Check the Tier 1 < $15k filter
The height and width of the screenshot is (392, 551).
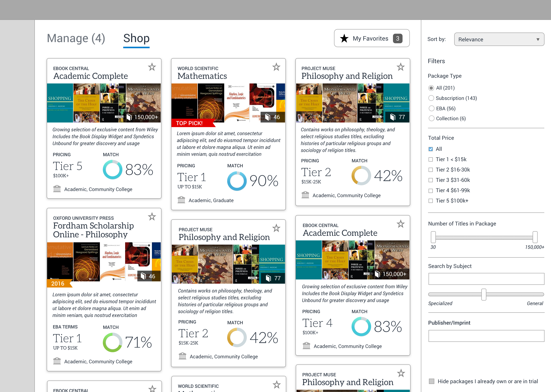tap(431, 159)
